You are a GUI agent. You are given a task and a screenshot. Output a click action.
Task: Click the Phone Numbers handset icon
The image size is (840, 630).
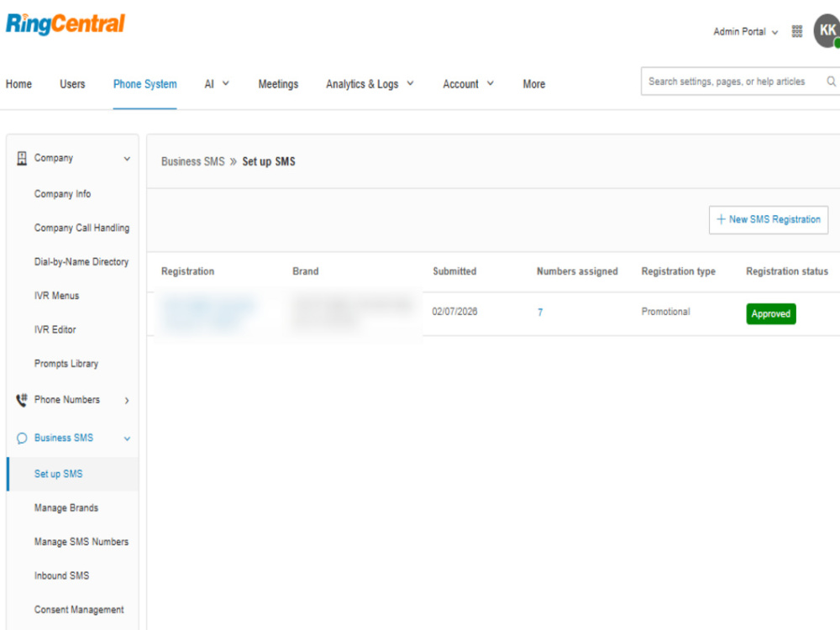(22, 400)
